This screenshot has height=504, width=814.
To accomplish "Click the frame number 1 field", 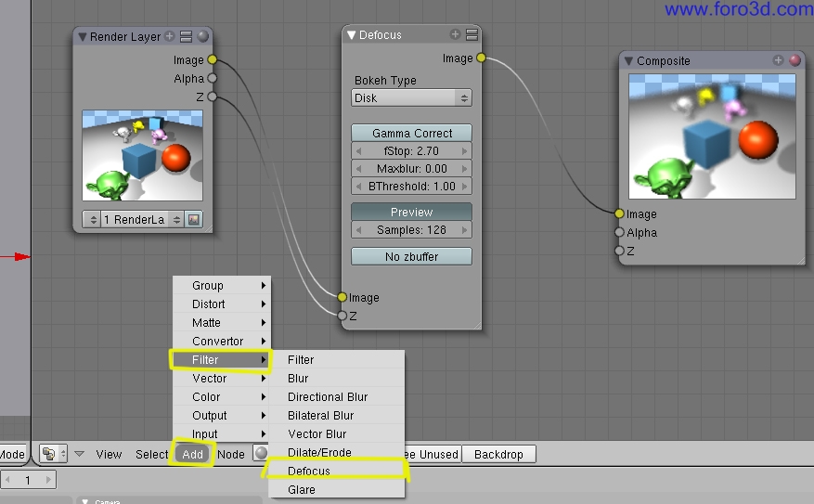I will (x=28, y=480).
